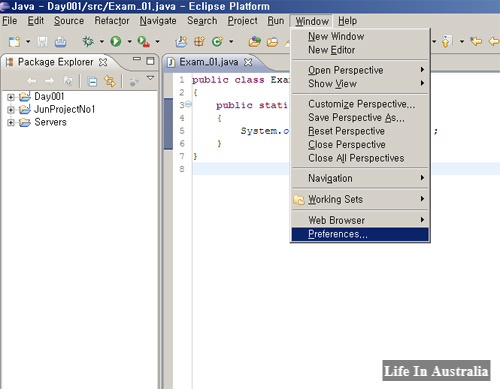Click the New Java Package icon
Viewport: 500px width, 389px height.
coord(199,42)
